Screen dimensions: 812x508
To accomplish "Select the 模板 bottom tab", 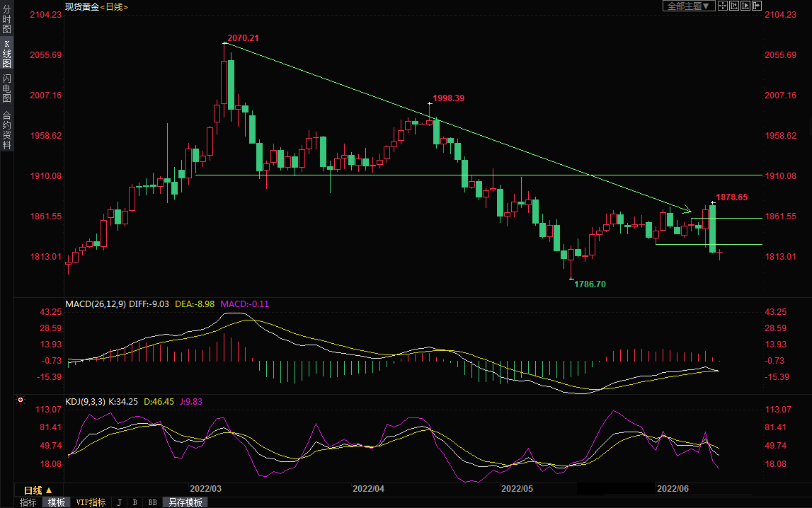I will pyautogui.click(x=56, y=502).
